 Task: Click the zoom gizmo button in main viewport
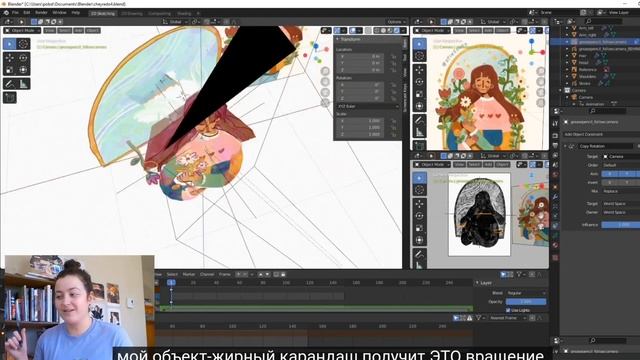(325, 71)
